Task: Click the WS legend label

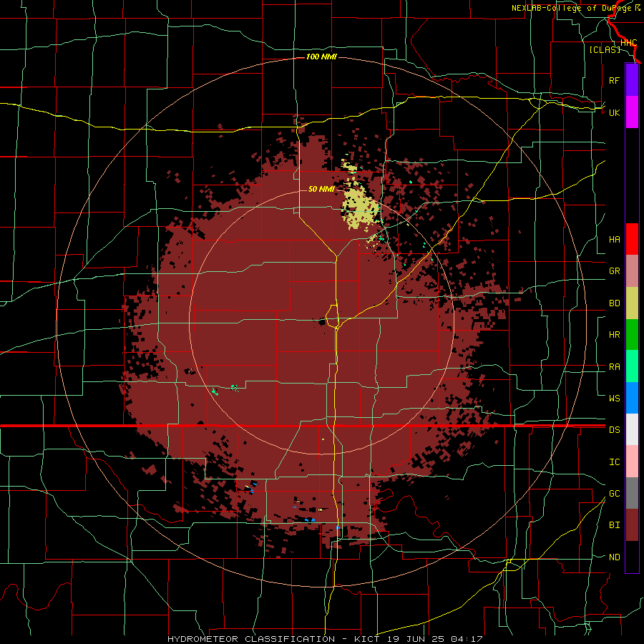Action: click(615, 398)
